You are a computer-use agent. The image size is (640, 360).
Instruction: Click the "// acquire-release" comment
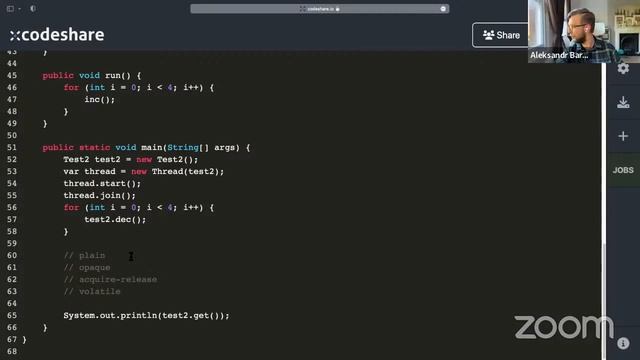coord(110,280)
